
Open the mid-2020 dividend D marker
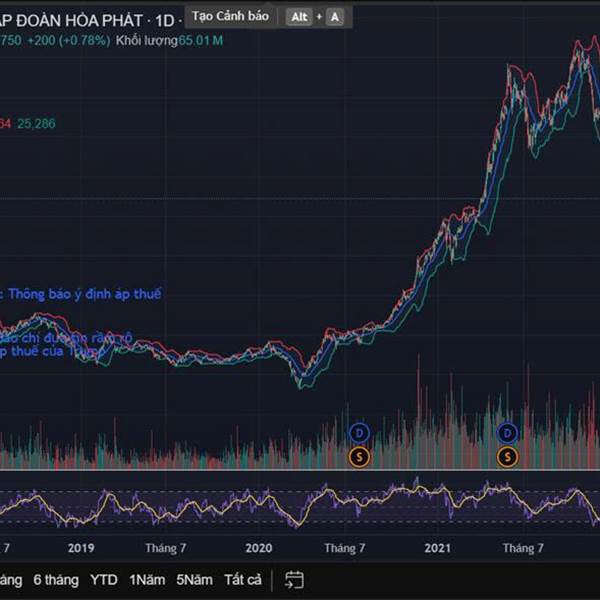coord(359,433)
